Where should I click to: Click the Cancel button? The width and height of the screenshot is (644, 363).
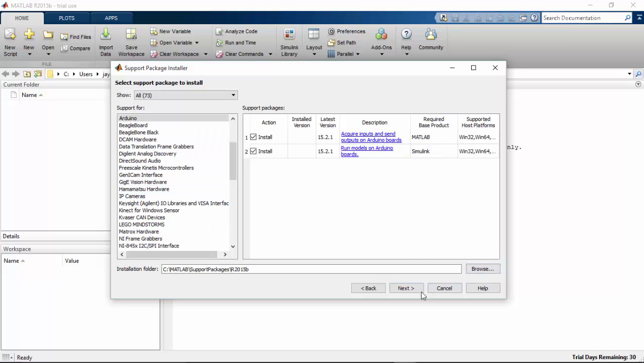coord(444,288)
